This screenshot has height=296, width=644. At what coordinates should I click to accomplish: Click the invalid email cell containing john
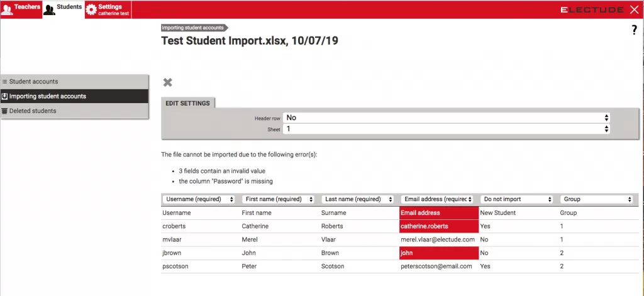(x=437, y=253)
